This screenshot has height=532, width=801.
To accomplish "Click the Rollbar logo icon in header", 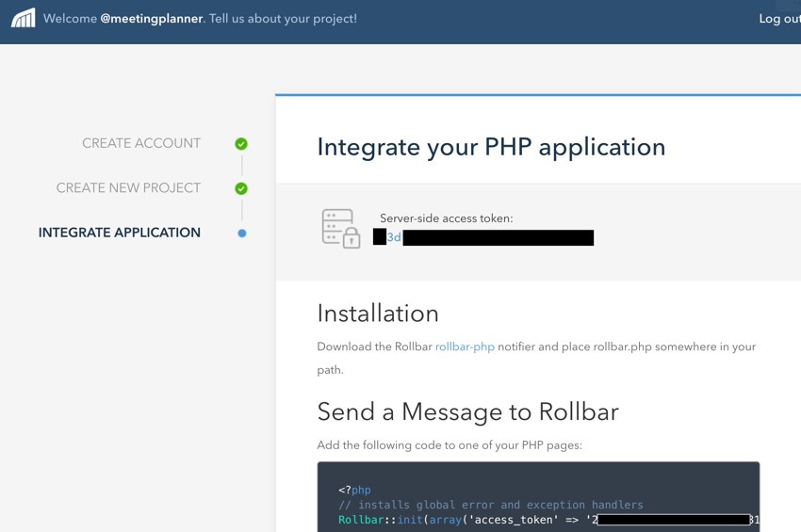I will [23, 19].
